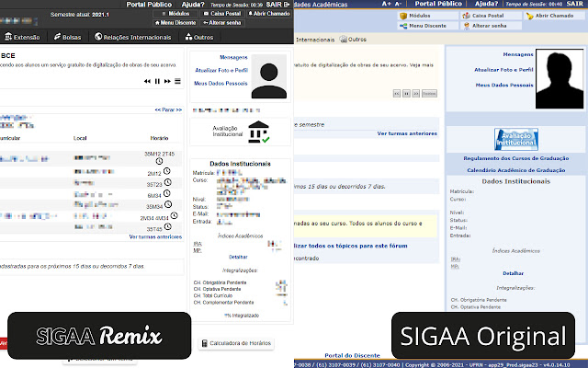Open Módulos button in SIGAA Remix header
Screen dimensions: 588x368
click(x=175, y=14)
